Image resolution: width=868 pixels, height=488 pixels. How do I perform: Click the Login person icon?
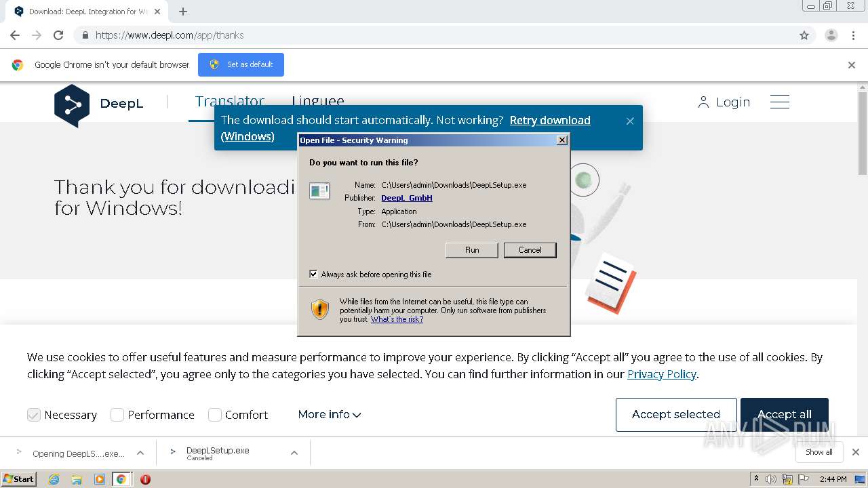click(703, 102)
